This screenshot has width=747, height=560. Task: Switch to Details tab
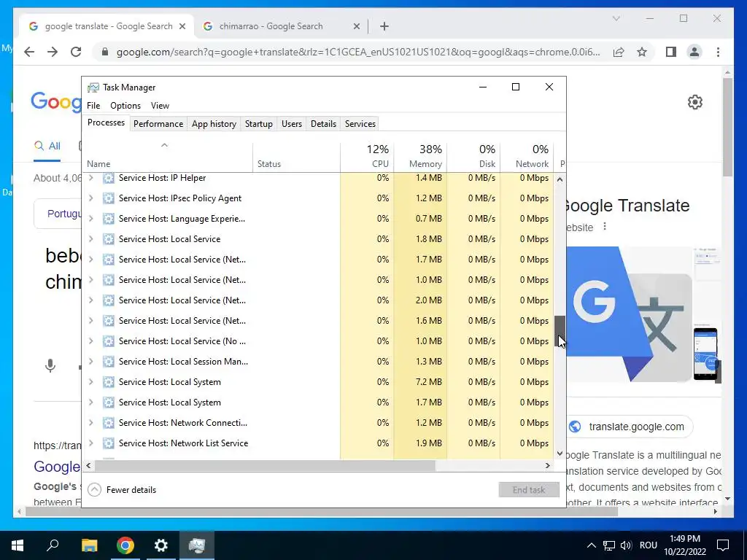click(x=323, y=124)
